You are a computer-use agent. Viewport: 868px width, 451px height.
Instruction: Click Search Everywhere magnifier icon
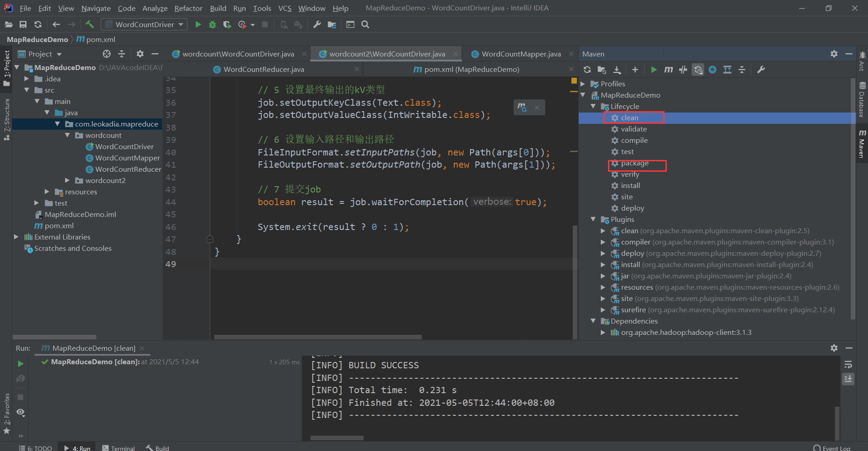click(x=365, y=24)
